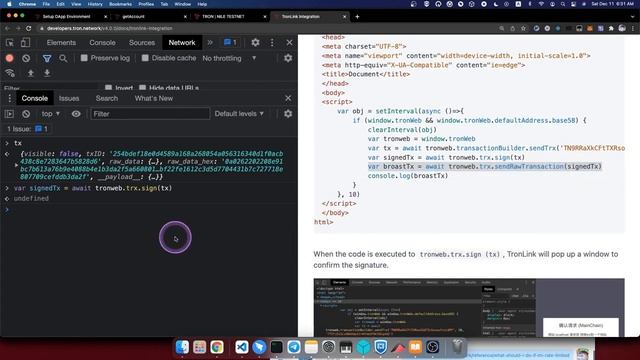Switch to the Console panel tab
Viewport: 640px width, 360px height.
point(102,42)
